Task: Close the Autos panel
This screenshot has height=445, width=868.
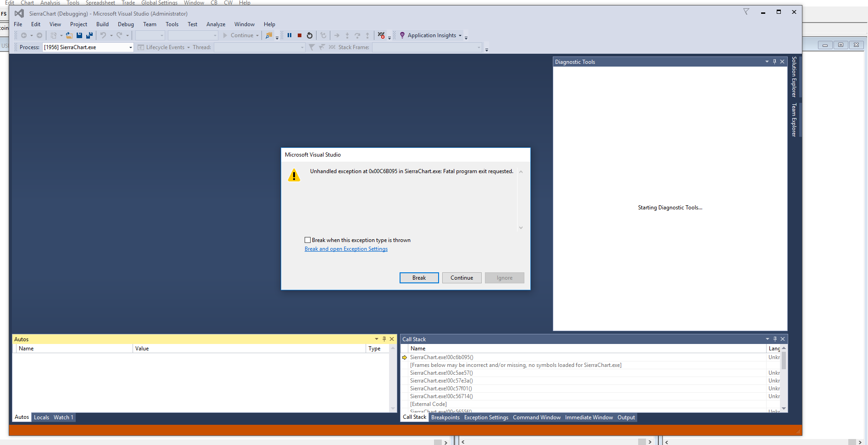Action: point(392,339)
